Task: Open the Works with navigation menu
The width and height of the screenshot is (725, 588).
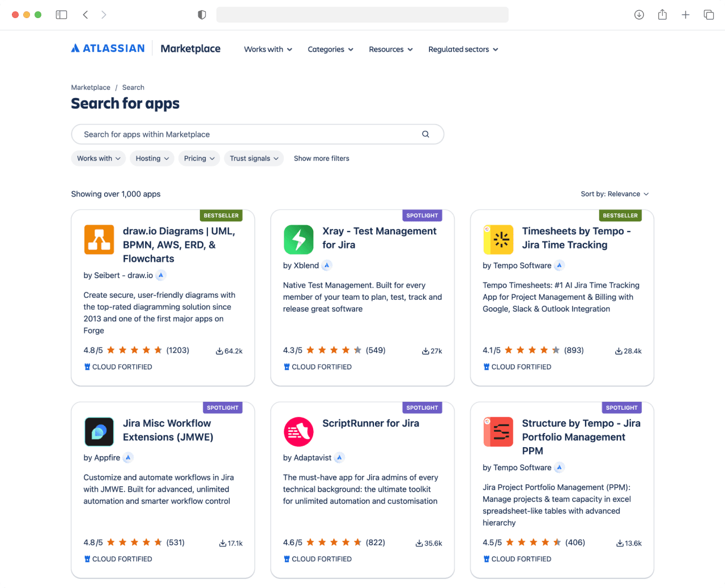Action: click(268, 49)
